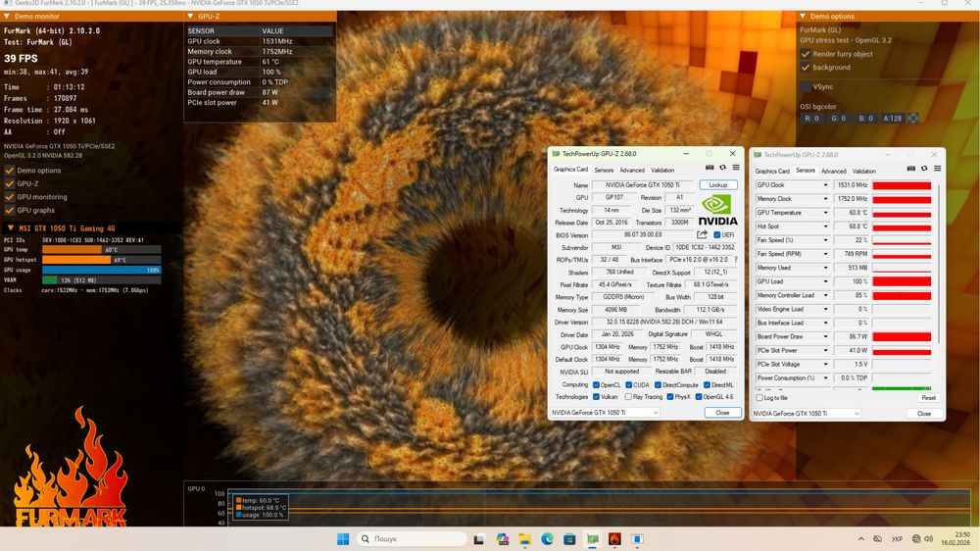Switch to Sensors tab in Graphics Card window
This screenshot has width=980, height=551.
coord(604,171)
